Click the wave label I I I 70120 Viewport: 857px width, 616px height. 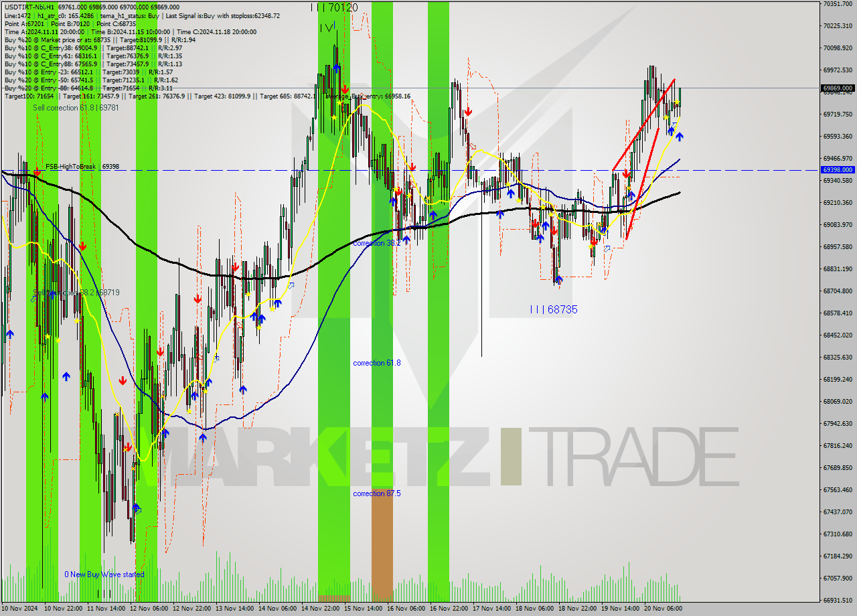point(334,7)
